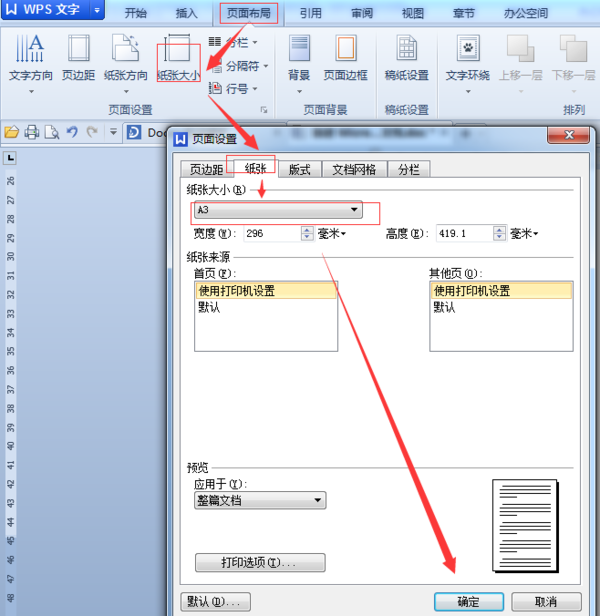Open Paper Size (纸张大小) settings

[179, 58]
